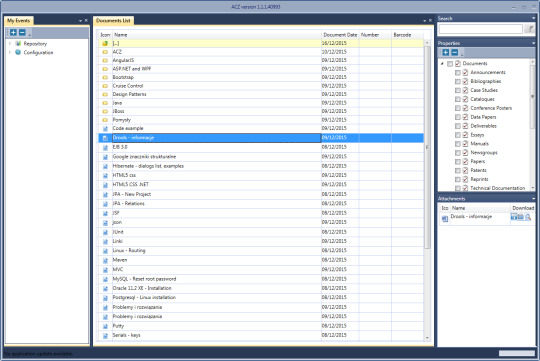Click folder icon of Bootstrap row

click(105, 78)
